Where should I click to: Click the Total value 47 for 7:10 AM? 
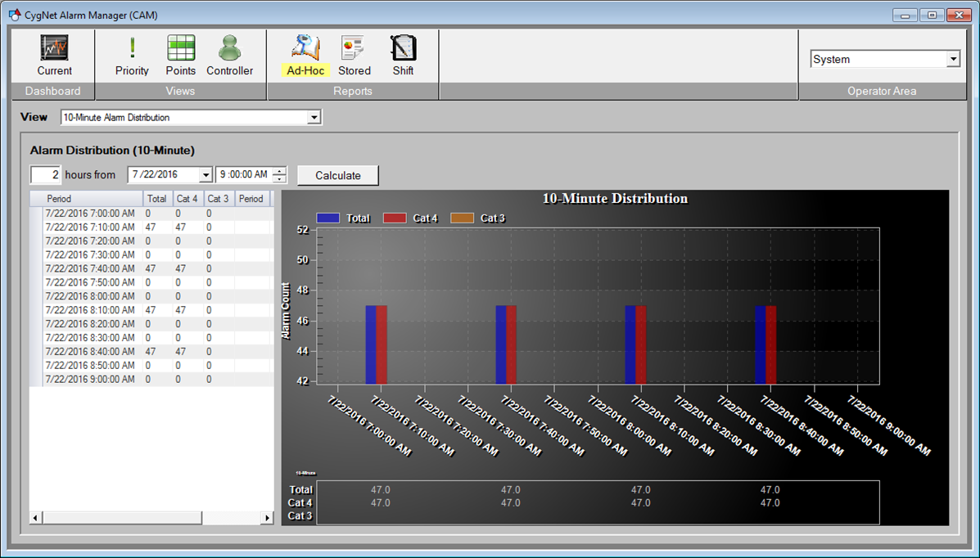(x=151, y=227)
